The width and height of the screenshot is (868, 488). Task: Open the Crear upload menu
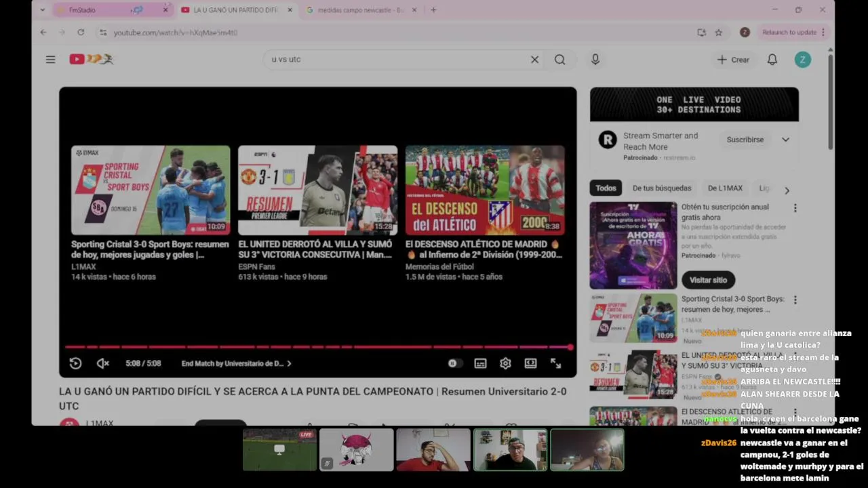click(733, 60)
